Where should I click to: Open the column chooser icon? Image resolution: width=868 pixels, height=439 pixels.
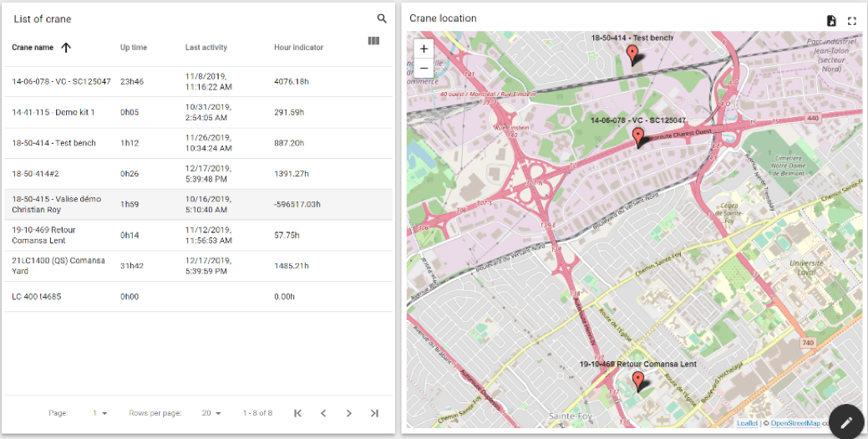(373, 41)
